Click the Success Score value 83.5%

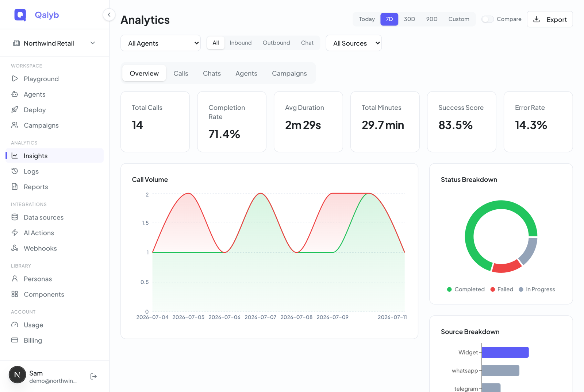tap(455, 125)
